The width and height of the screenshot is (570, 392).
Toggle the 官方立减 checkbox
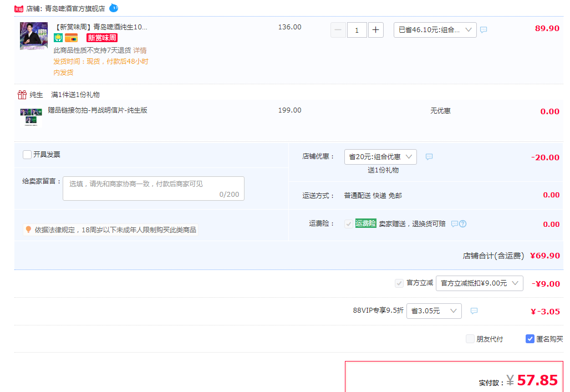(399, 283)
